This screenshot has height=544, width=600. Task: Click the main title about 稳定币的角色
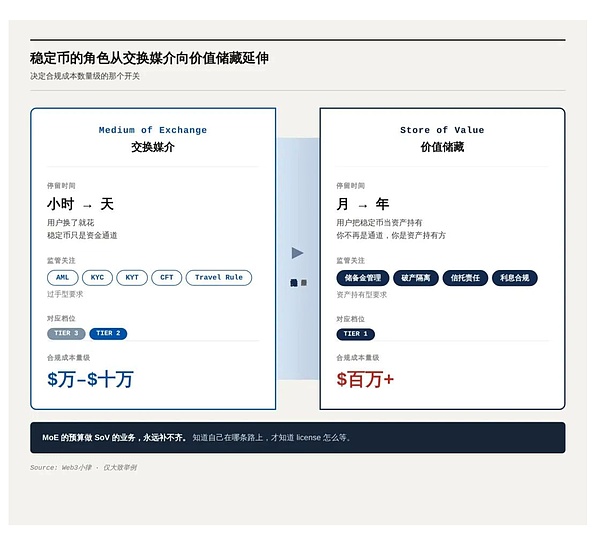coord(149,58)
